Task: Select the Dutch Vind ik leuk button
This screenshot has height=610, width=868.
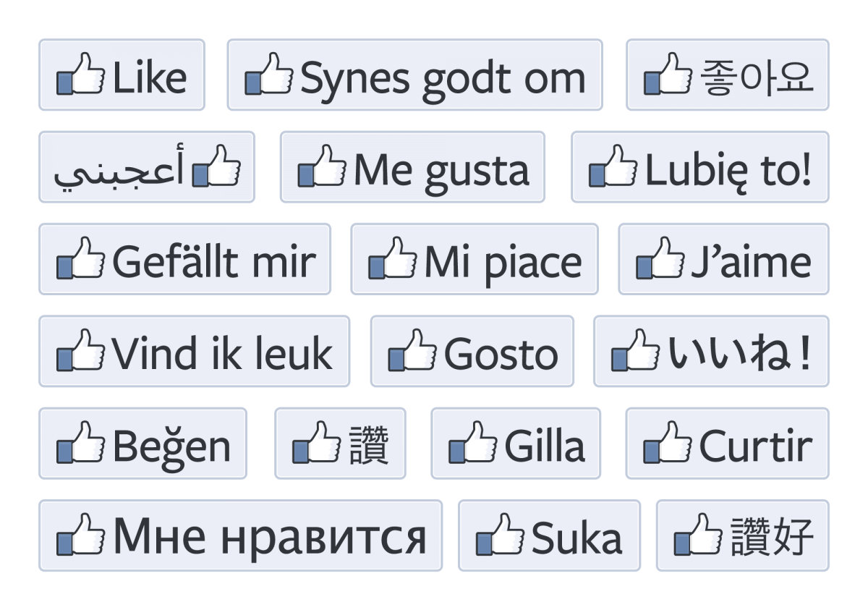Action: [194, 351]
